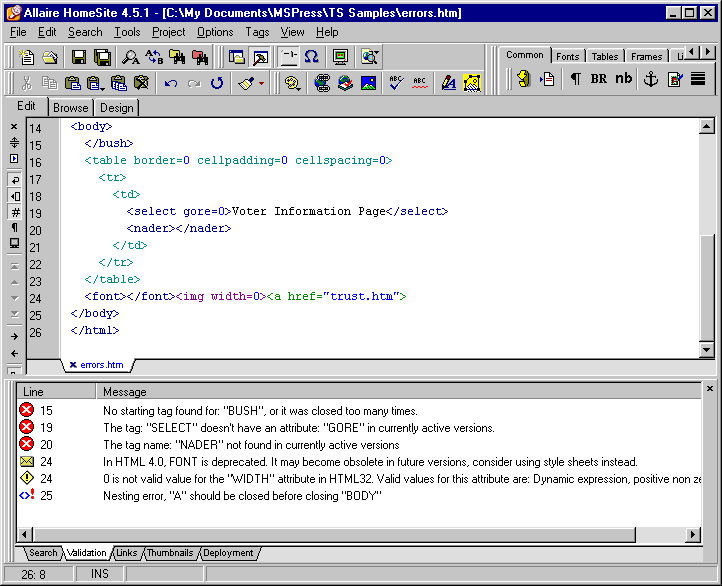Switch to the Design view tab
The image size is (722, 586).
tap(116, 108)
